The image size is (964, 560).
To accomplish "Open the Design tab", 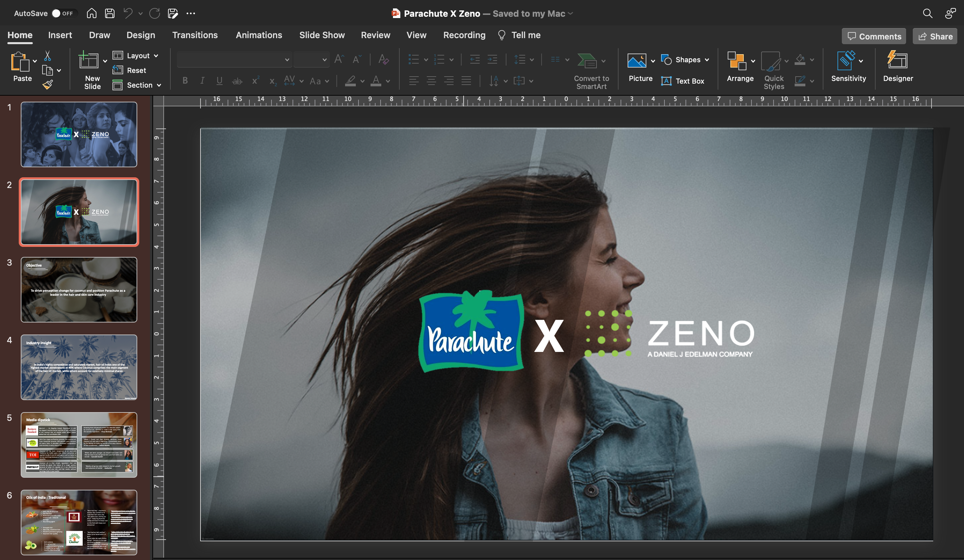I will point(141,35).
